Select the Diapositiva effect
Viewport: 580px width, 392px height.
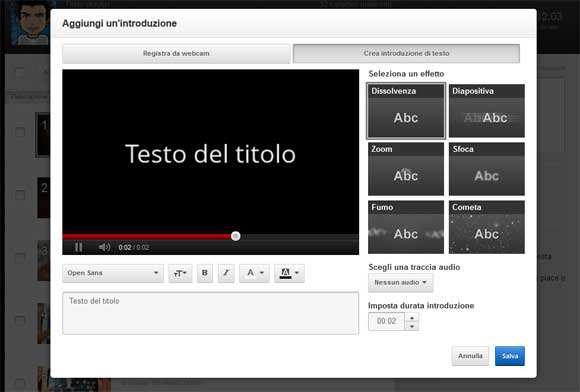pos(487,111)
